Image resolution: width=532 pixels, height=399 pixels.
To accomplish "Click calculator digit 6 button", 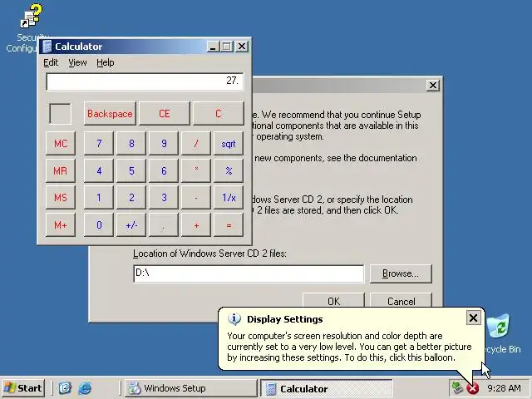I will pyautogui.click(x=164, y=170).
